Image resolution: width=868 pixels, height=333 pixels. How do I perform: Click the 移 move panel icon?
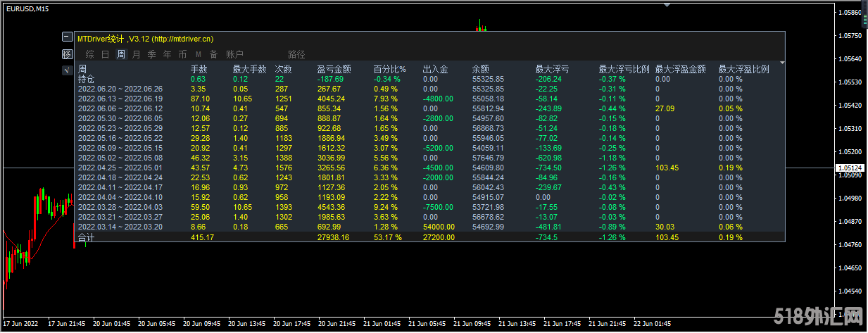coord(67,54)
